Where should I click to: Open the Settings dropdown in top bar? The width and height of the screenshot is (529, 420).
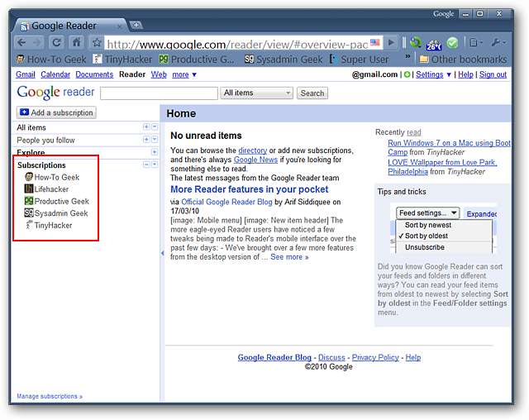[x=433, y=74]
